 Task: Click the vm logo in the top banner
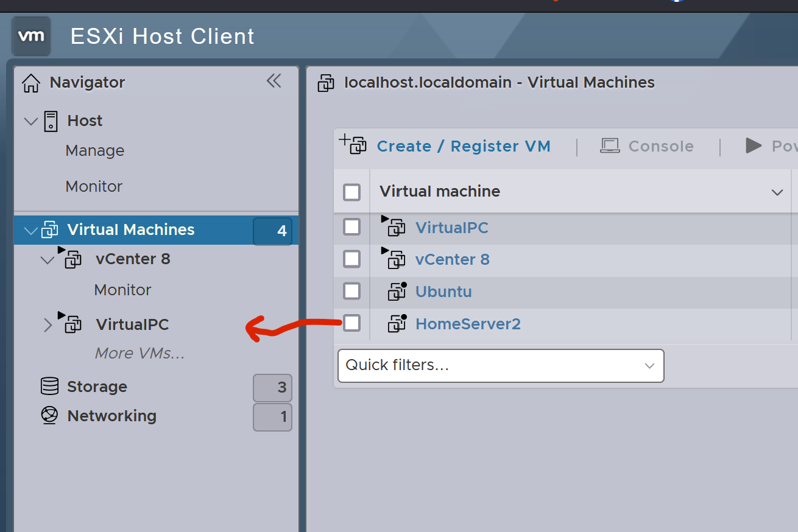(x=30, y=36)
